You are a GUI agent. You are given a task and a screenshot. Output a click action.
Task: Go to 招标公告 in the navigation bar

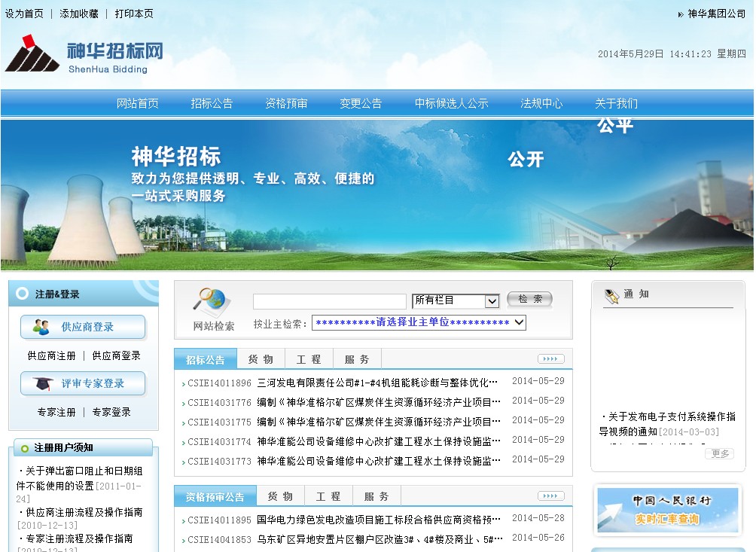coord(212,103)
